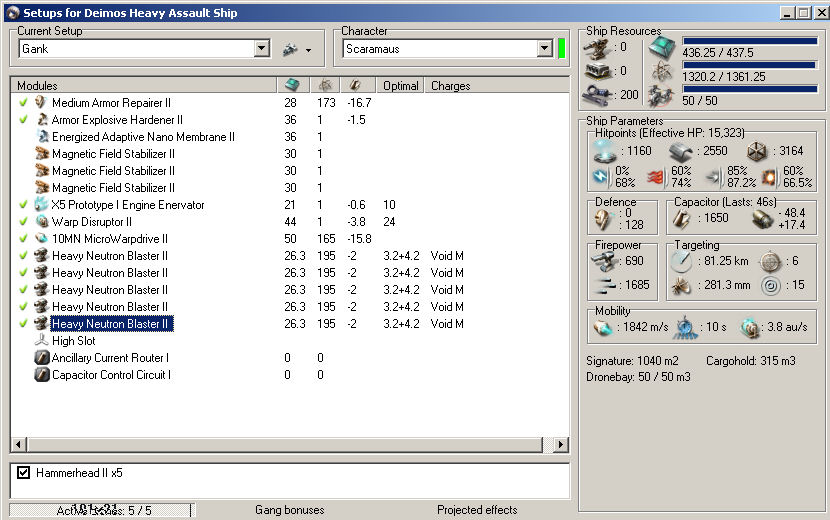Open the Current Setup dropdown showing Gank
830x520 pixels.
coord(262,49)
